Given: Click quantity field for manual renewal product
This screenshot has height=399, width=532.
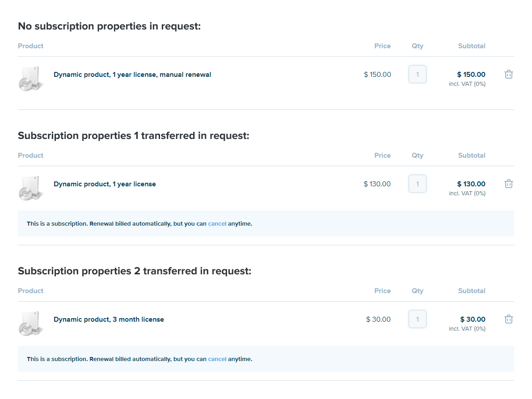Looking at the screenshot, I should tap(418, 75).
